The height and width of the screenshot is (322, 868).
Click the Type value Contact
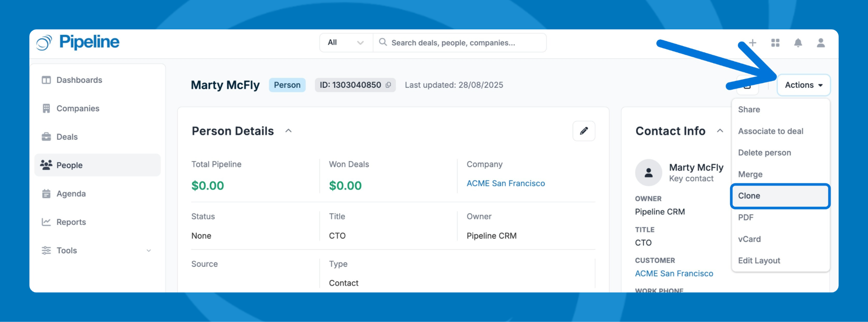click(x=344, y=283)
